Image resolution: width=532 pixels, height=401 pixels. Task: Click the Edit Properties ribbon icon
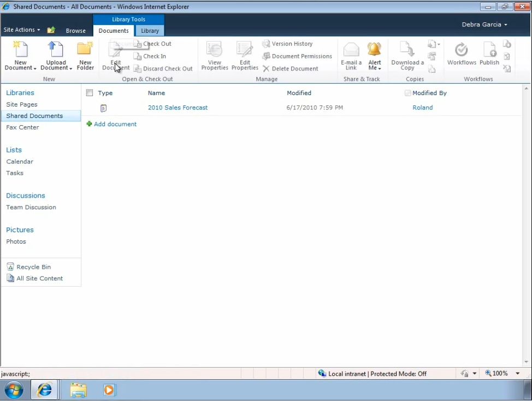tap(245, 50)
